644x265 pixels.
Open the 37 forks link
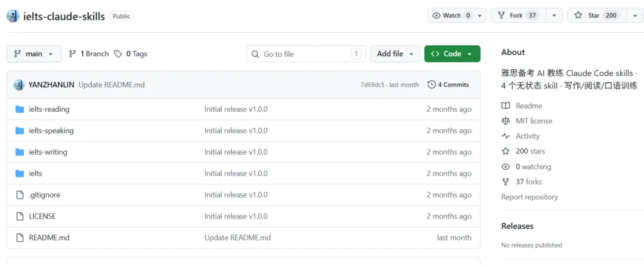tap(529, 181)
